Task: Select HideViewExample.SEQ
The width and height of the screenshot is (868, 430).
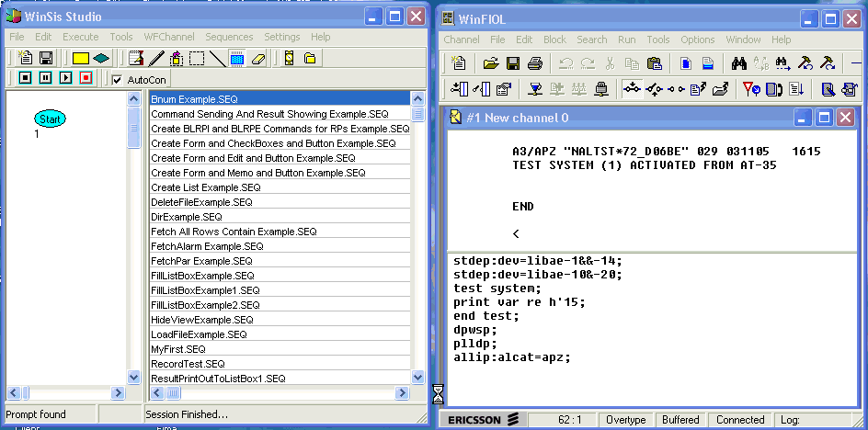Action: (x=280, y=320)
